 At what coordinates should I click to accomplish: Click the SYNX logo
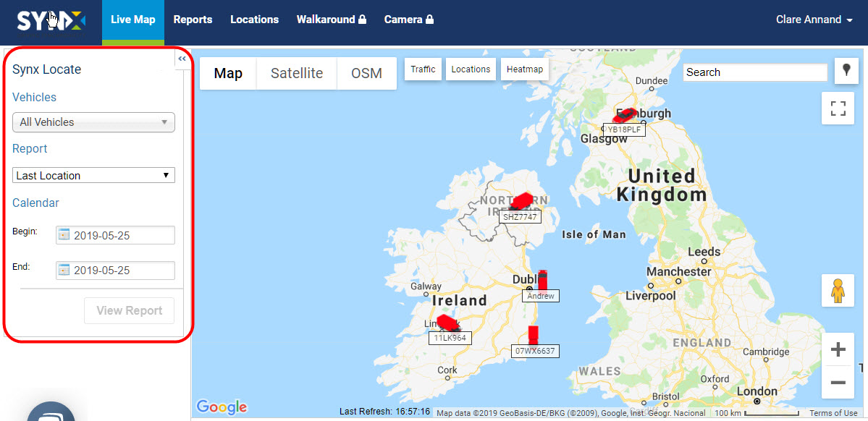point(51,21)
